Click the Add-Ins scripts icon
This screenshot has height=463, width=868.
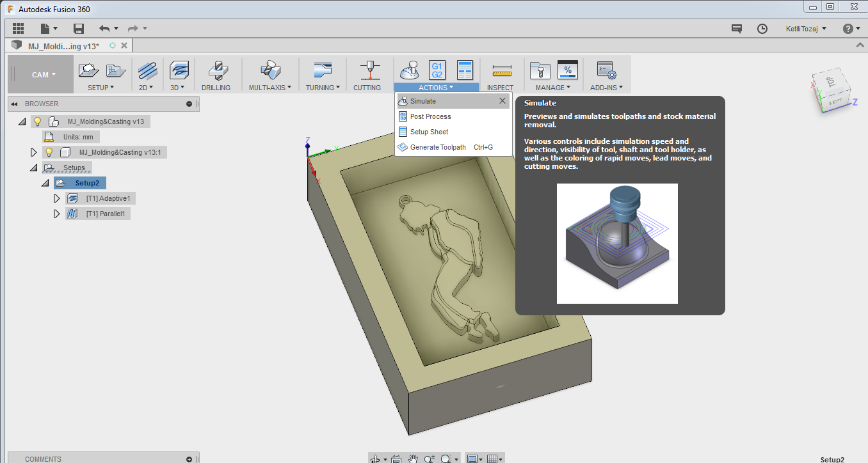pos(606,70)
